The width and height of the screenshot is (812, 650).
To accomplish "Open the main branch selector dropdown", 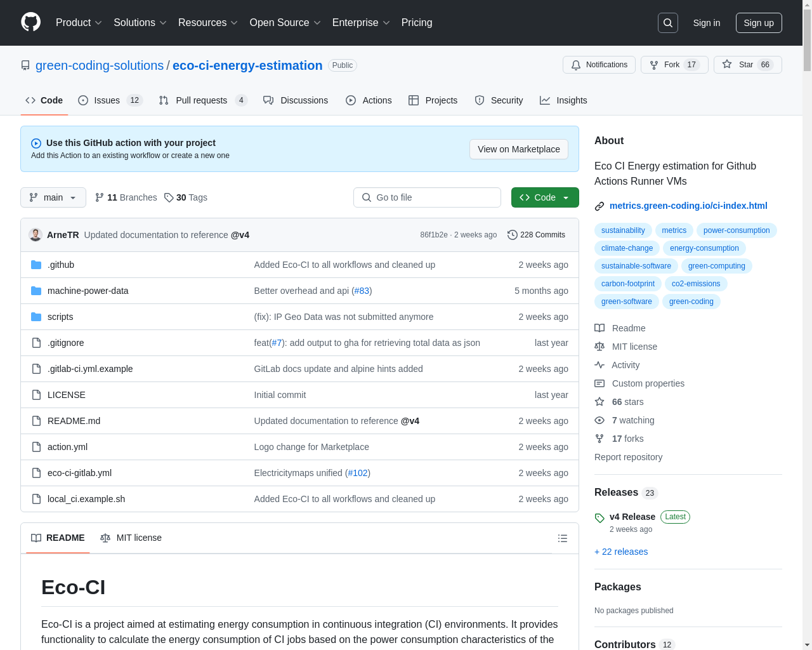I will point(53,197).
